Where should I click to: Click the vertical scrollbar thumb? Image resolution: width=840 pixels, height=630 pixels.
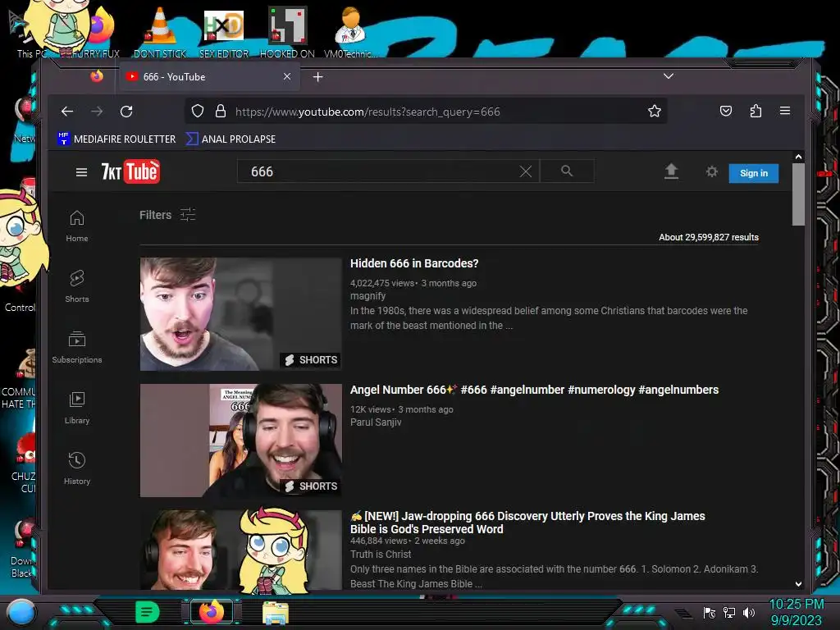(x=798, y=194)
